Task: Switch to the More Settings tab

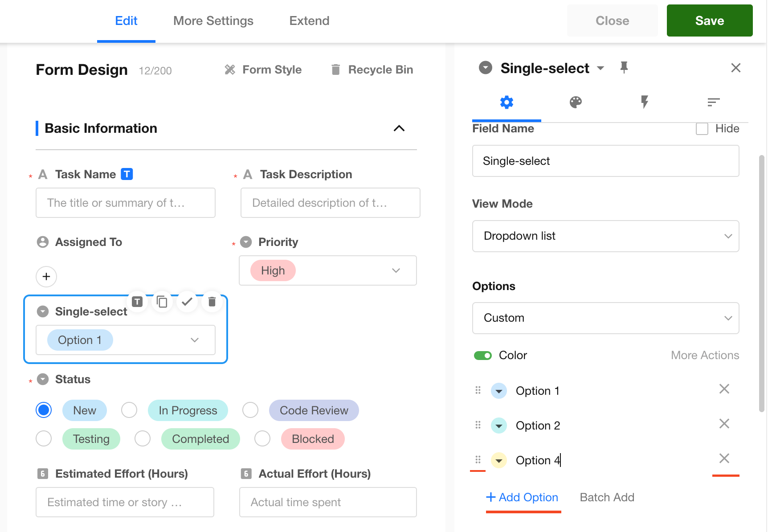Action: [213, 21]
